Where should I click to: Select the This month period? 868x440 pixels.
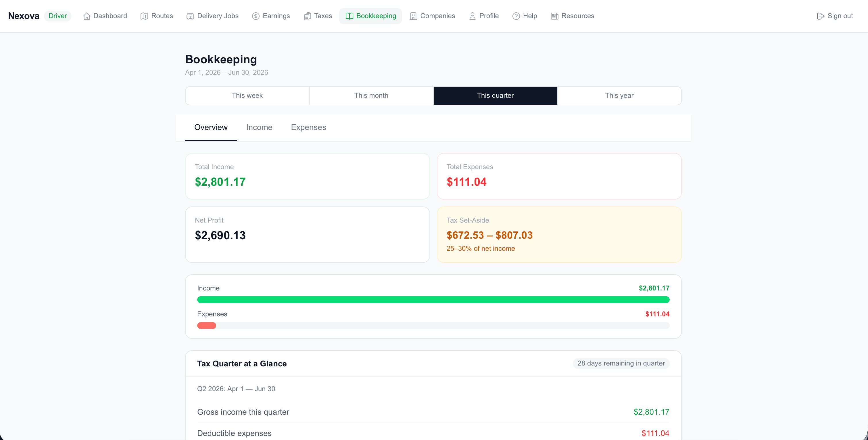371,95
